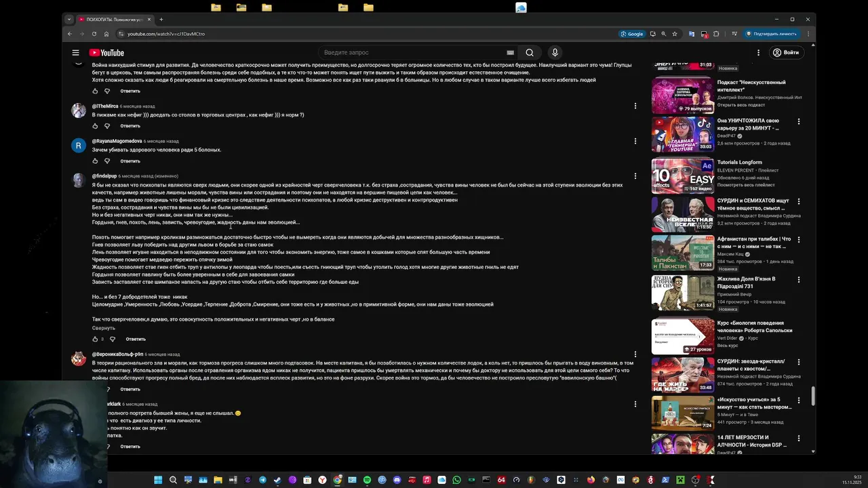Like the @findalpup comment
868x488 pixels.
click(x=95, y=339)
